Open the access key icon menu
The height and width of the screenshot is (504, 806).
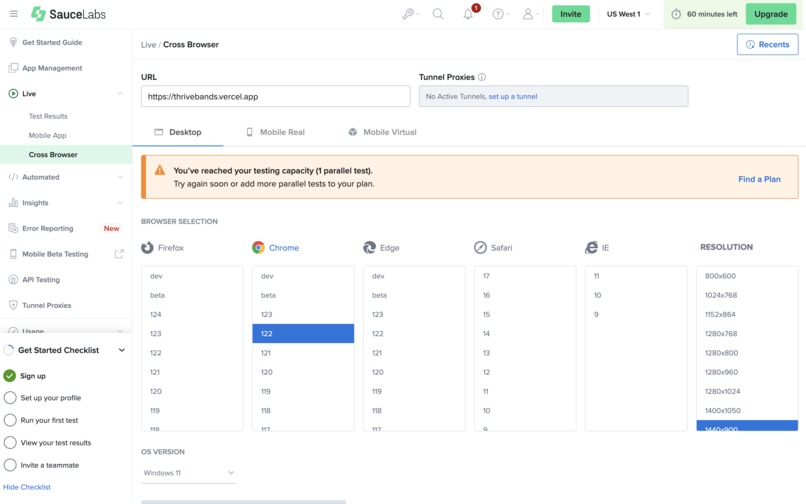click(x=410, y=14)
